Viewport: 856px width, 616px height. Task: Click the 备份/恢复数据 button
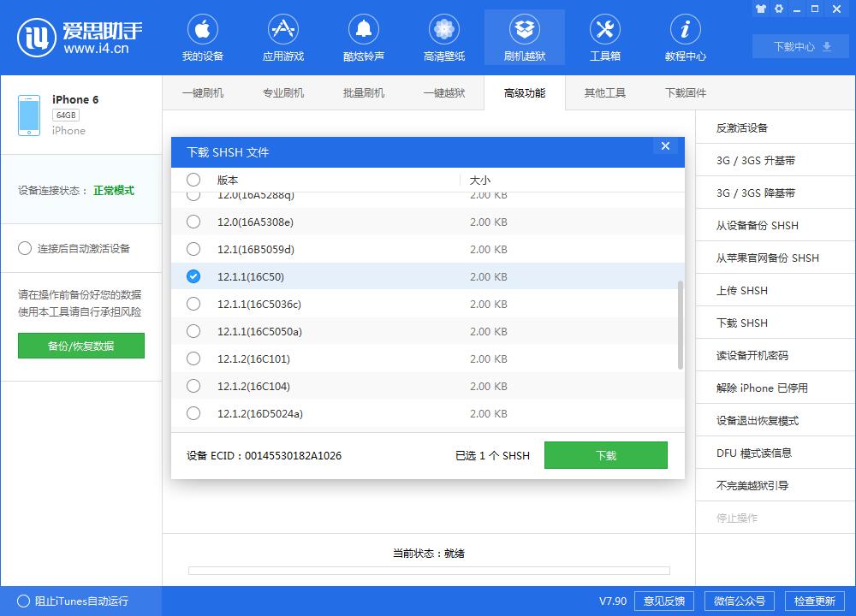click(81, 346)
